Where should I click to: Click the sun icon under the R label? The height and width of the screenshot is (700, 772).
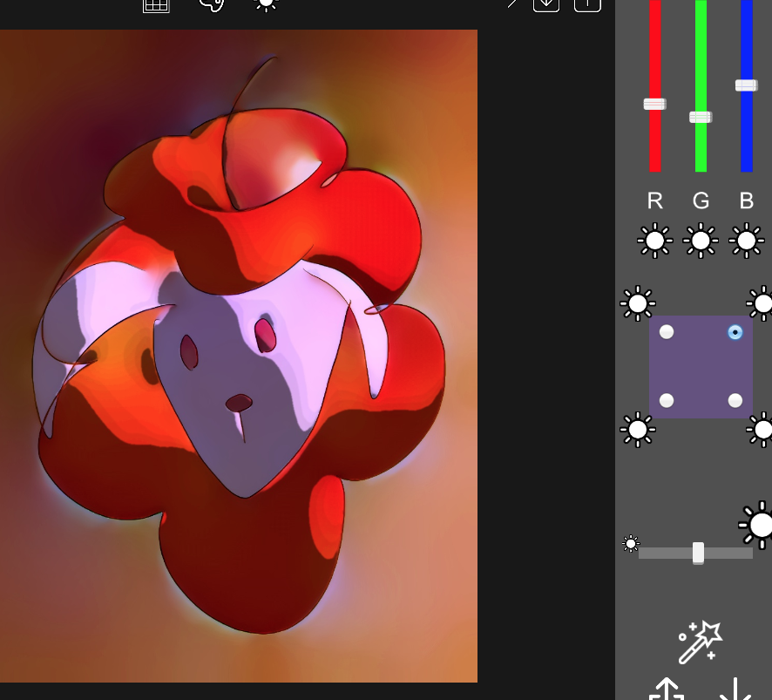pyautogui.click(x=655, y=241)
